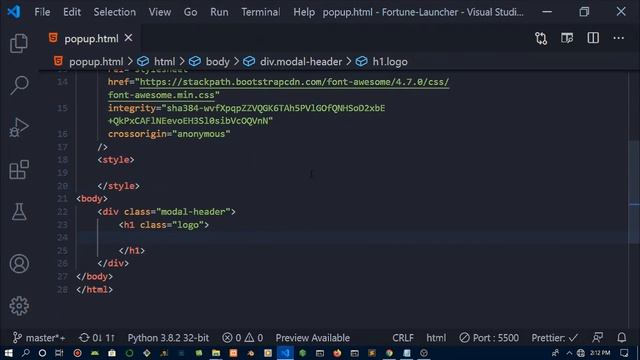This screenshot has height=360, width=640.
Task: Click Open Changes source control icon
Action: (541, 38)
